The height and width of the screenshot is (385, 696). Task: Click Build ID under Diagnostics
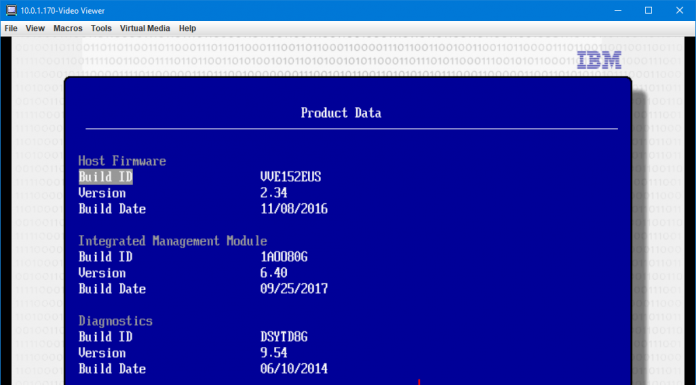point(106,337)
